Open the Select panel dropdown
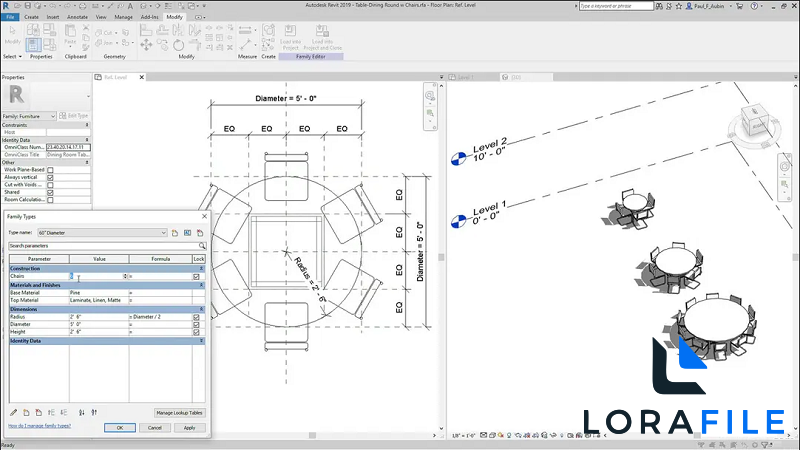 point(12,57)
